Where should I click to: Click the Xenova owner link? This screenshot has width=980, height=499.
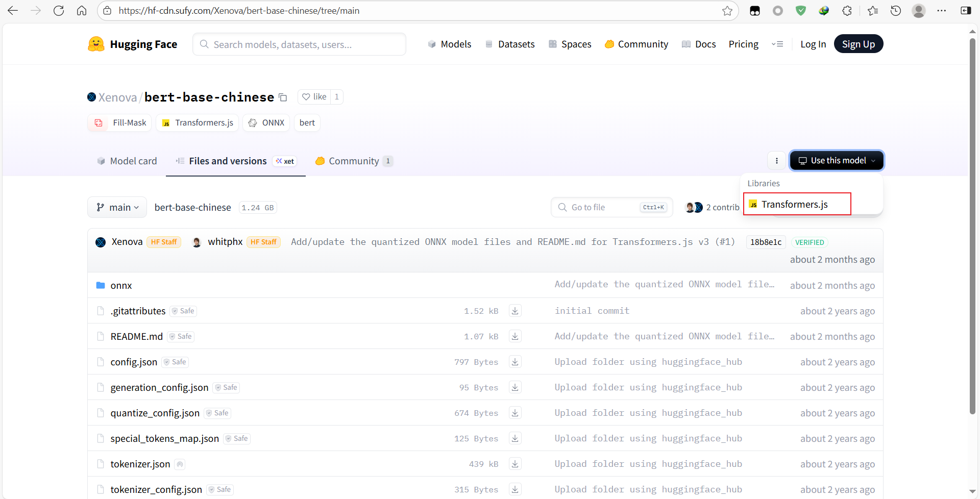(117, 97)
